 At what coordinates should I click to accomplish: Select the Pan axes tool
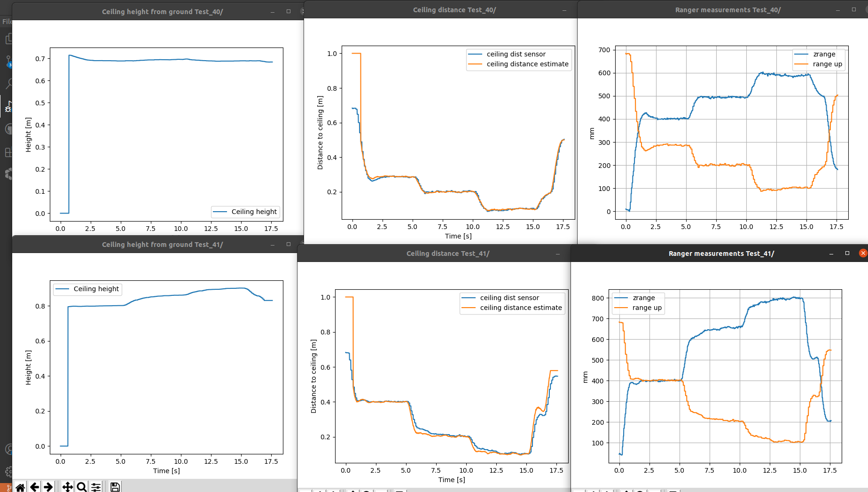[67, 487]
